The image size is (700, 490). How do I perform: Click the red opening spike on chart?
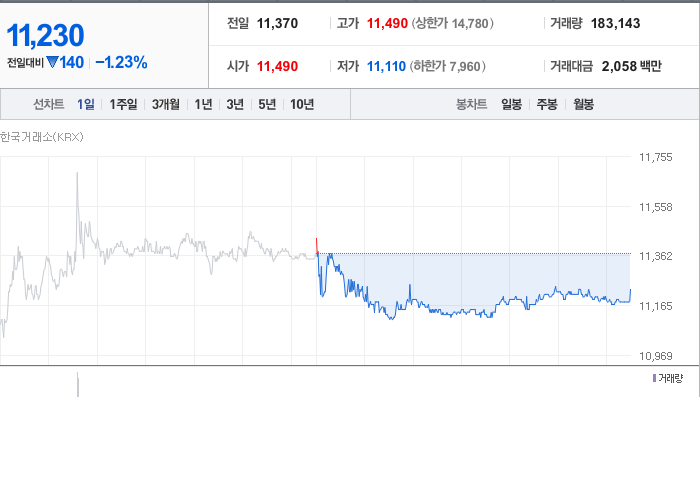pyautogui.click(x=317, y=246)
